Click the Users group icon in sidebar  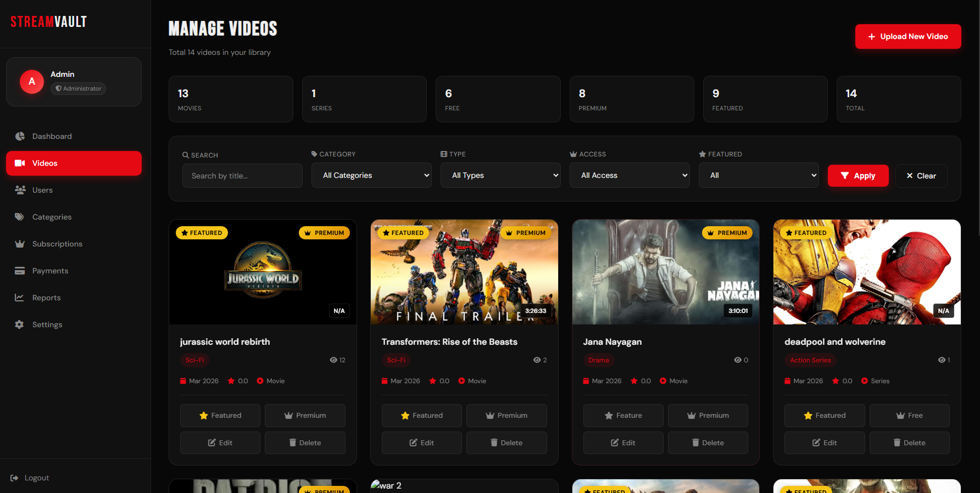coord(20,190)
